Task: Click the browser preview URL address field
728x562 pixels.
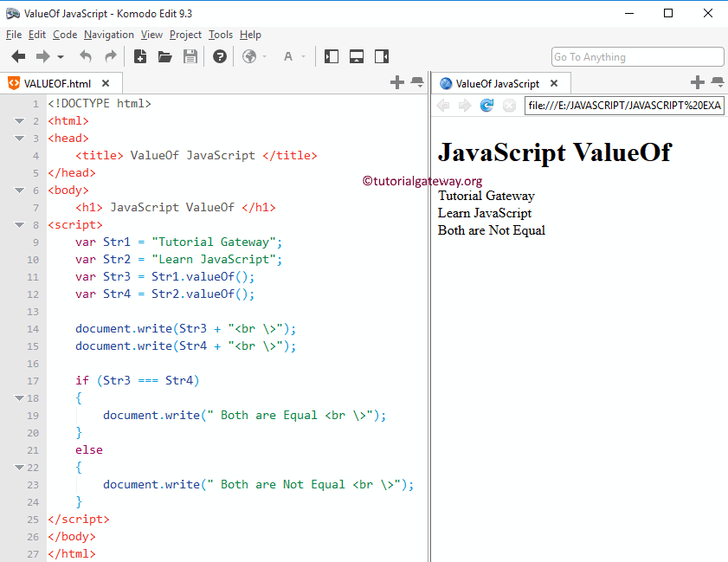Action: pyautogui.click(x=623, y=106)
